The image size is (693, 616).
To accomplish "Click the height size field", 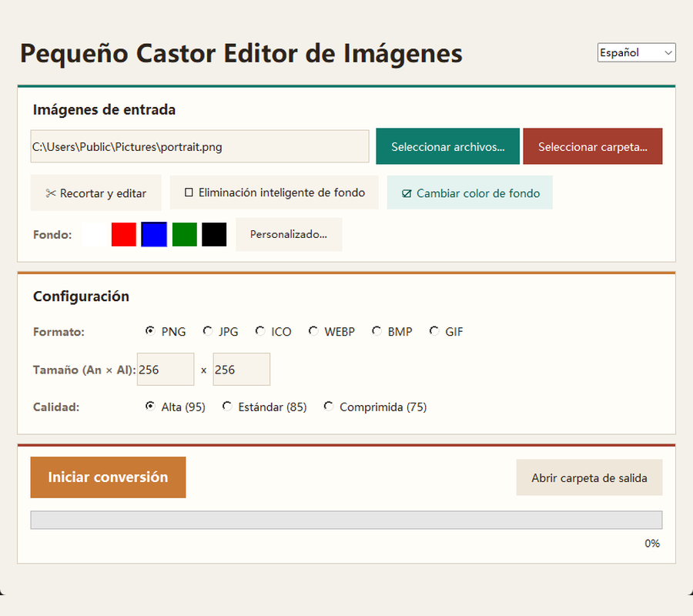I will pyautogui.click(x=241, y=369).
